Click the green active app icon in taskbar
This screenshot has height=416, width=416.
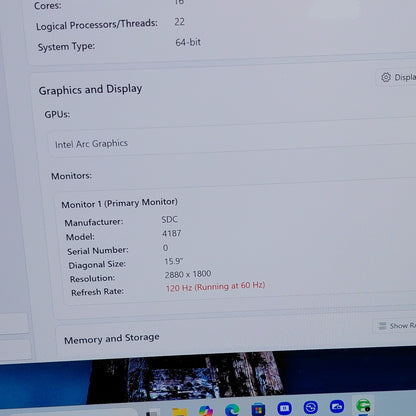tap(363, 406)
